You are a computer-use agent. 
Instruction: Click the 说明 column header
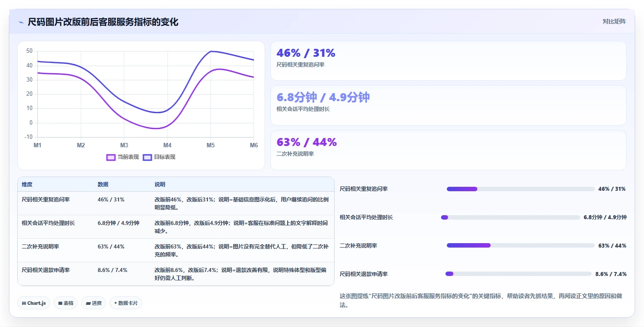(x=160, y=185)
